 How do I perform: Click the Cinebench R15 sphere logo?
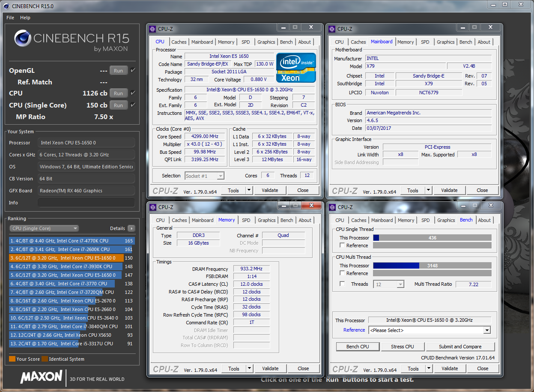tap(22, 39)
